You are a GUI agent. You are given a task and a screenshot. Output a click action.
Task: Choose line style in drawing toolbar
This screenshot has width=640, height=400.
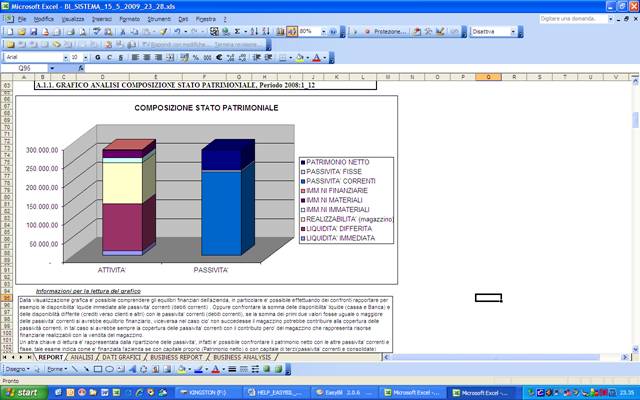point(232,369)
